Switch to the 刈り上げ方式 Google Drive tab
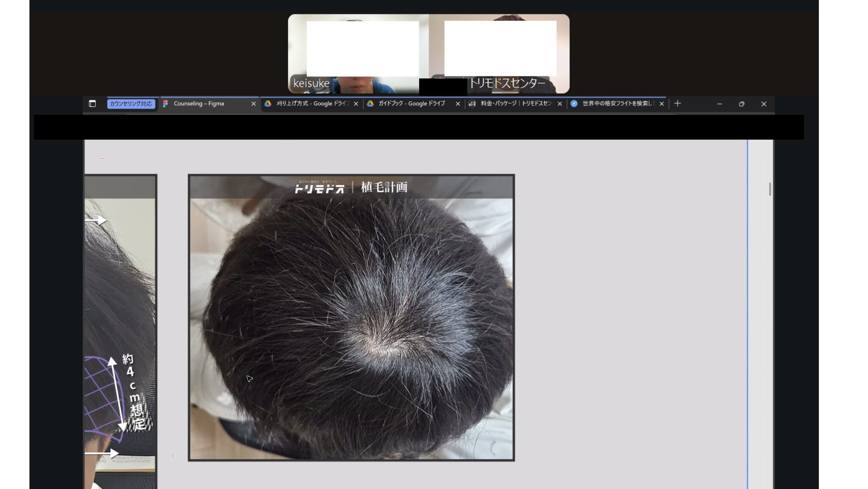 (x=312, y=103)
